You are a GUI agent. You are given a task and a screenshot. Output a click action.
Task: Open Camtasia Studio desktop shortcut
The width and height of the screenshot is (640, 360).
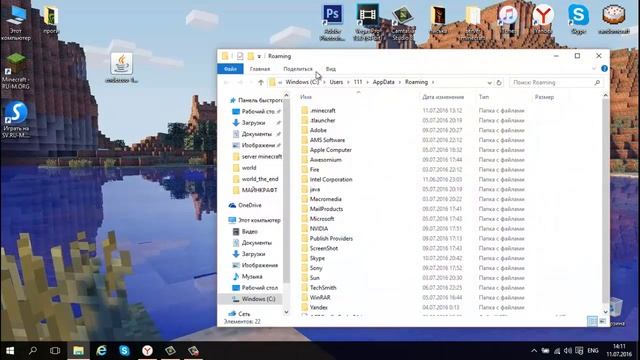[403, 23]
